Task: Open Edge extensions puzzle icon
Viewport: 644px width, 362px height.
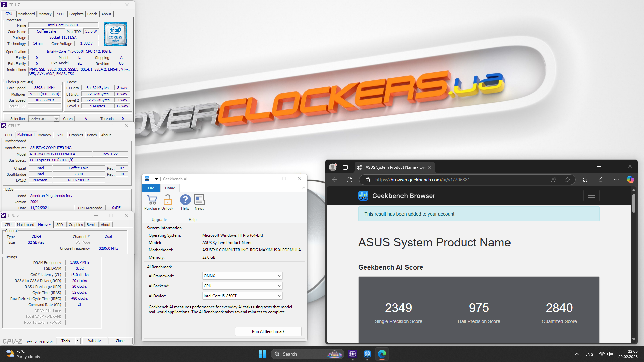Action: click(x=585, y=180)
